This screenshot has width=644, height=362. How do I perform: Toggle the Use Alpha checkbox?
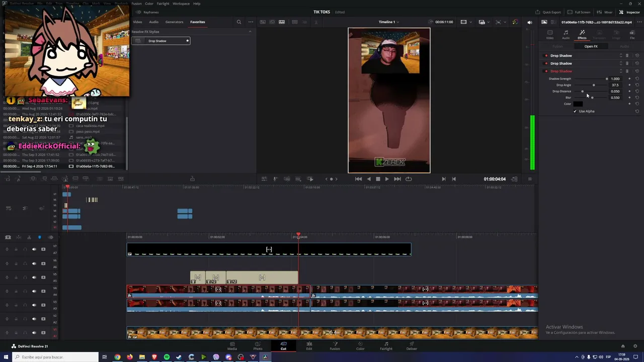(x=575, y=111)
